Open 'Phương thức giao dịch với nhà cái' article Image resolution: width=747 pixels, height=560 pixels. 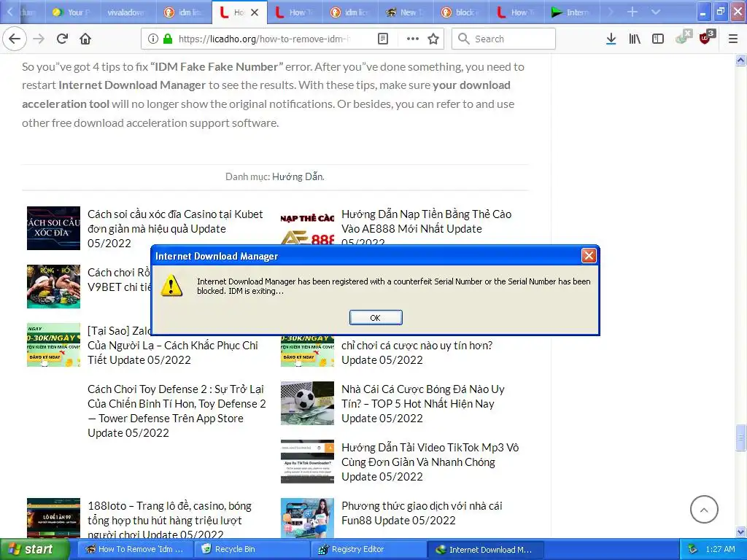pos(422,513)
